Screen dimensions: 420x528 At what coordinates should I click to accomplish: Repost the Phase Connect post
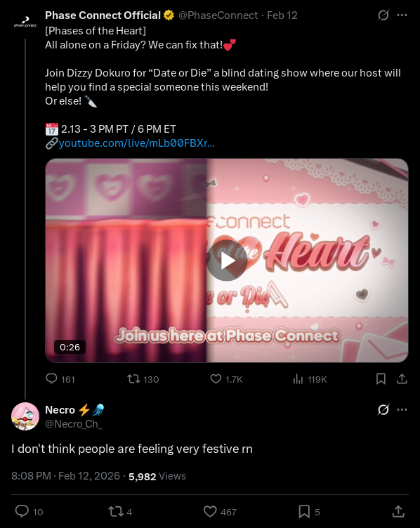coord(143,379)
